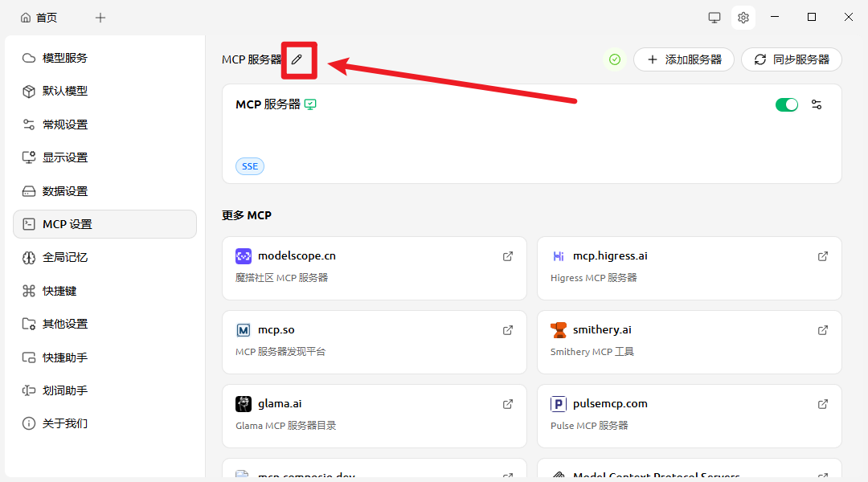The height and width of the screenshot is (482, 868).
Task: Maximize the application window
Action: [x=812, y=17]
